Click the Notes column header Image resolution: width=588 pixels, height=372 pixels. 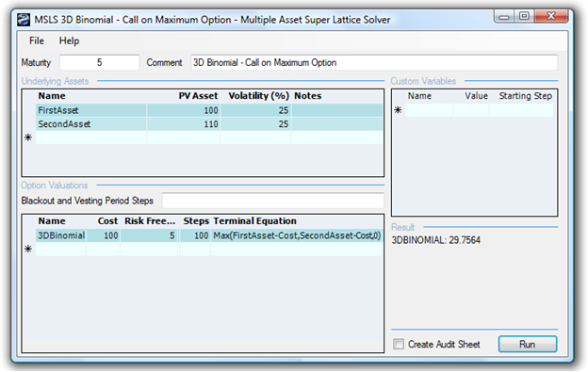tap(308, 96)
